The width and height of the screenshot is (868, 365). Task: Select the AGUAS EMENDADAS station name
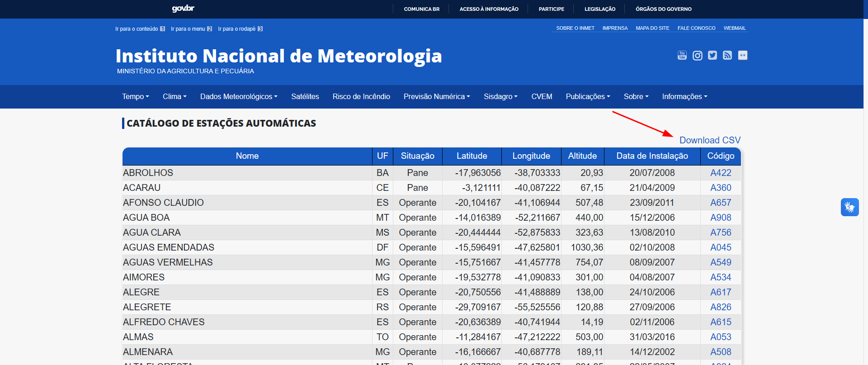[x=169, y=247]
